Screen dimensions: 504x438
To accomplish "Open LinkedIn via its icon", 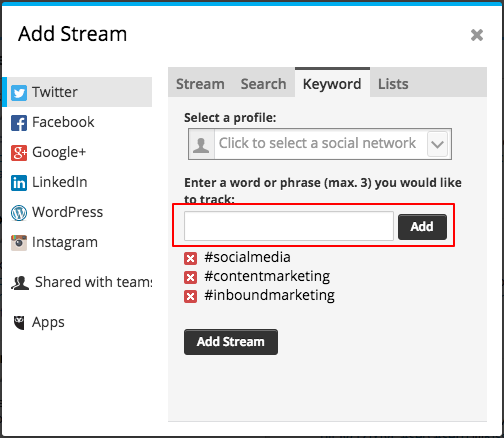I will (x=19, y=183).
